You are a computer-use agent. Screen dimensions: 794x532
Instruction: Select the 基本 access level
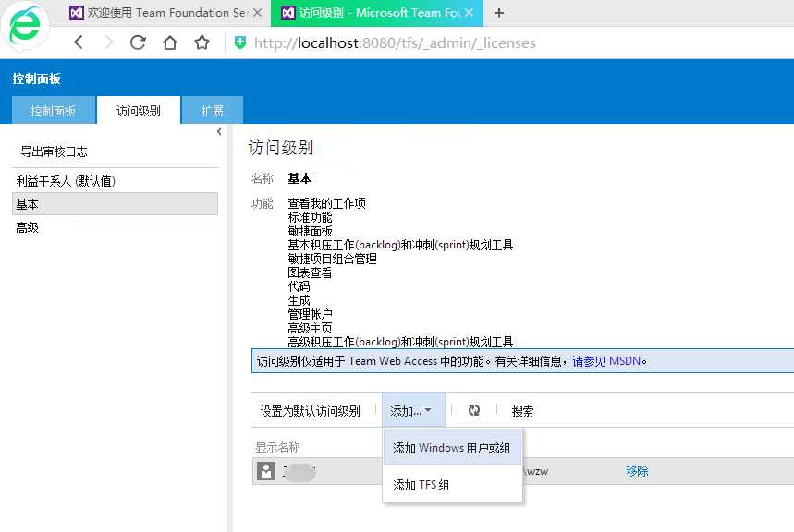click(x=115, y=204)
